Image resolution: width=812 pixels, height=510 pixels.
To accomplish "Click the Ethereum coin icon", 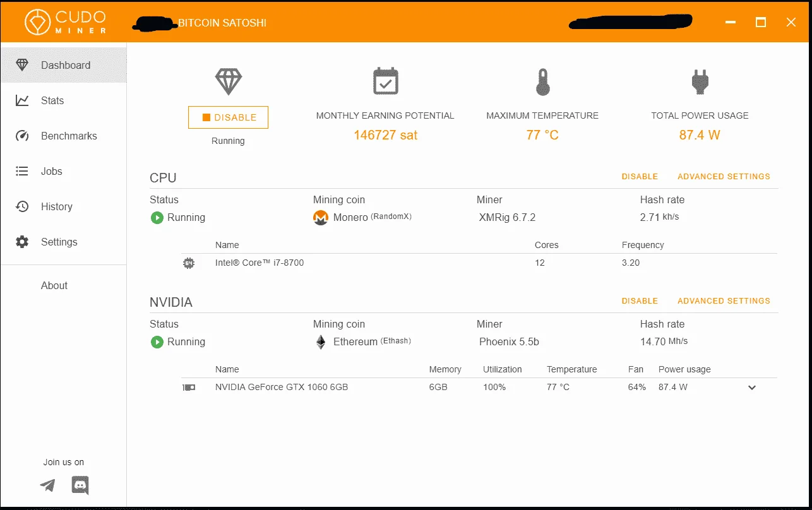I will (x=321, y=342).
